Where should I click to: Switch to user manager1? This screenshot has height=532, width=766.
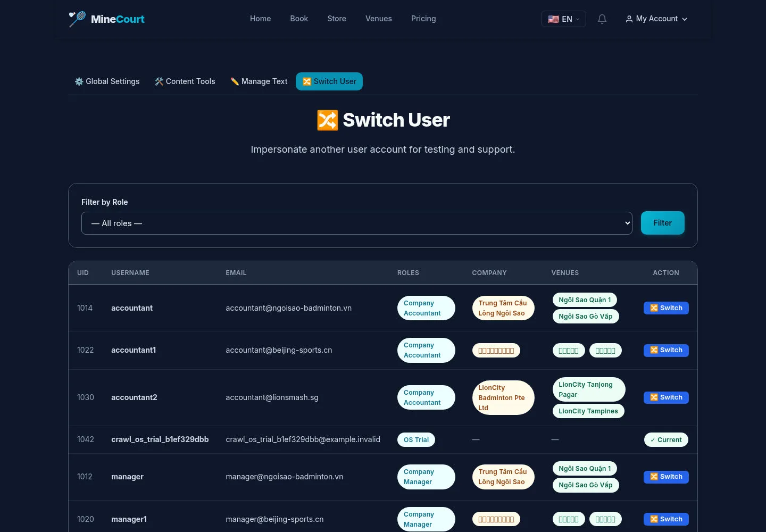point(666,519)
